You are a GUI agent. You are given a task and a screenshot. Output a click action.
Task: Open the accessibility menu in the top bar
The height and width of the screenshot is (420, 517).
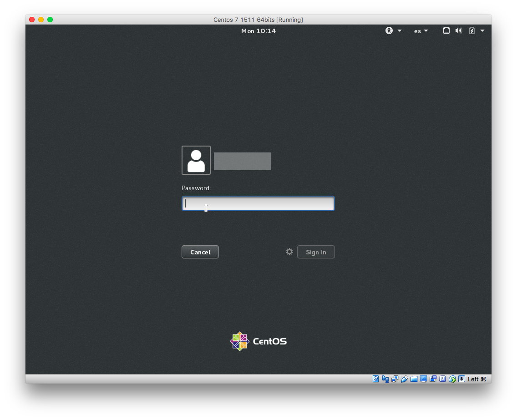click(389, 30)
